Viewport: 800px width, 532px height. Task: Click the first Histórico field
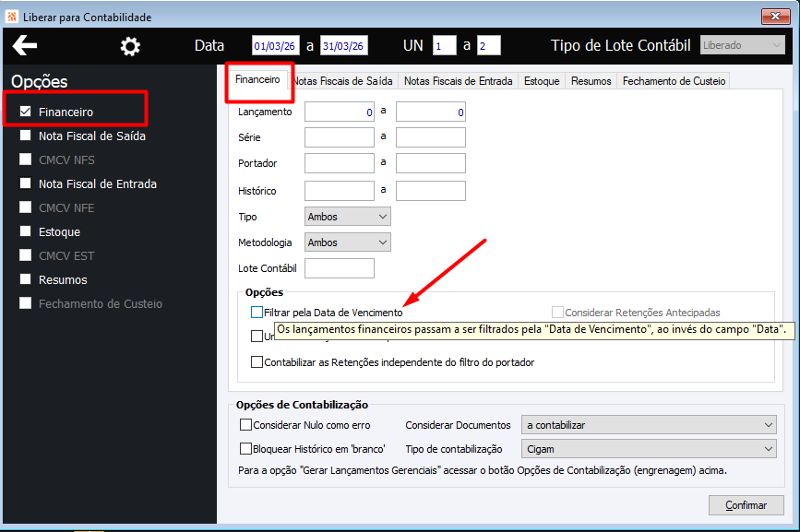(340, 191)
